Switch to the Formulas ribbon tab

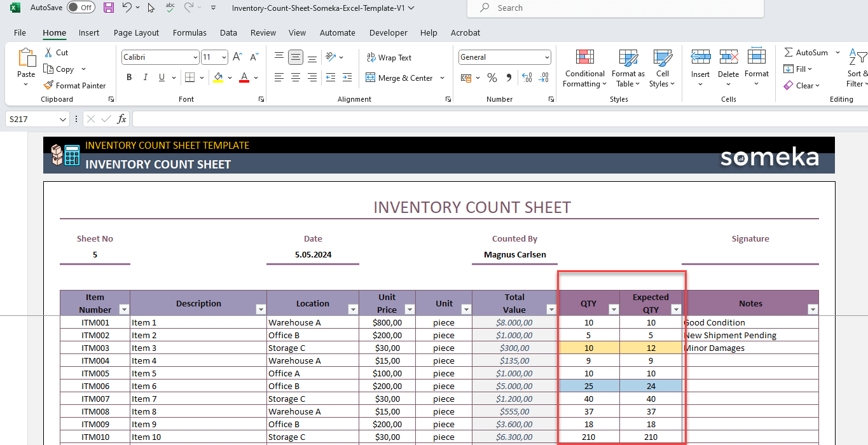point(189,32)
